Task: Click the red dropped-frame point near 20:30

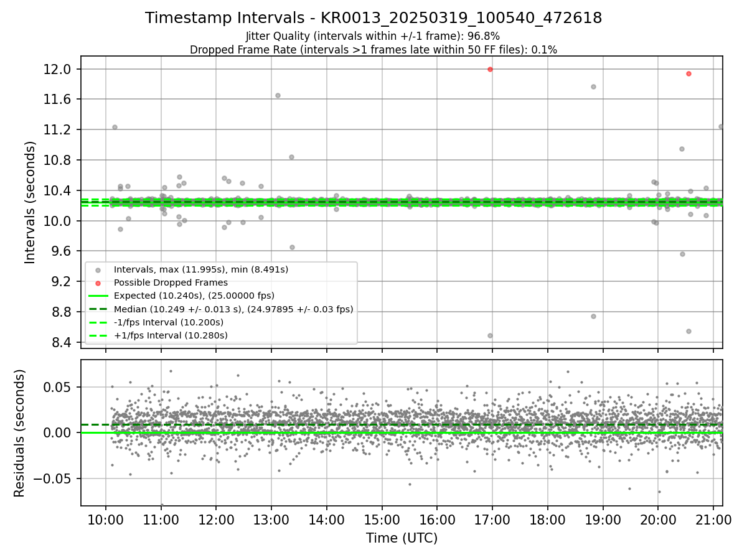Action: (688, 73)
